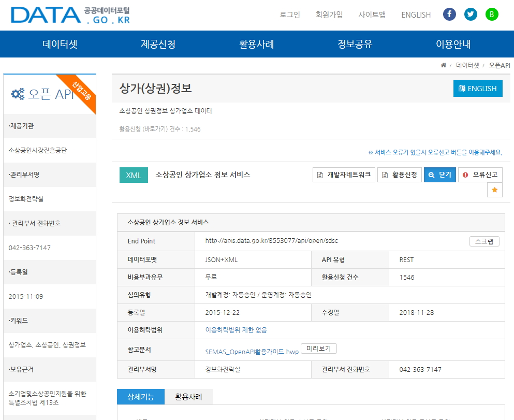
Task: Open SEMAS_OpenAPI활용가이드.hwp link
Action: (252, 352)
